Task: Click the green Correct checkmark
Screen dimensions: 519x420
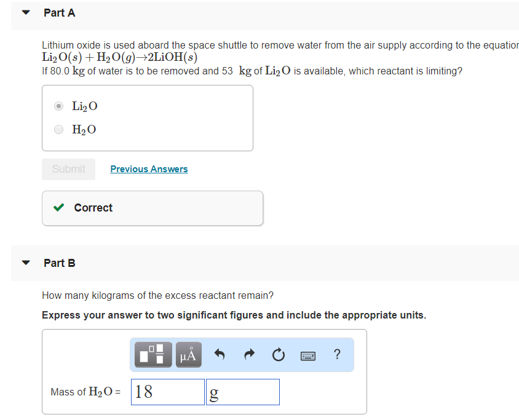Action: coord(58,208)
